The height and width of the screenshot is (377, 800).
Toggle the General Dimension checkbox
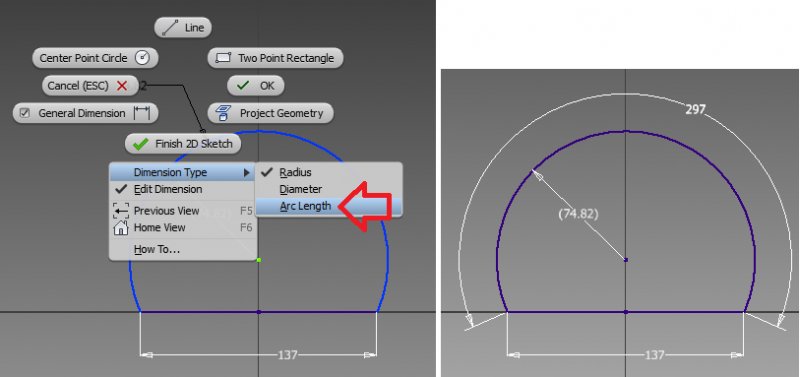coord(24,113)
